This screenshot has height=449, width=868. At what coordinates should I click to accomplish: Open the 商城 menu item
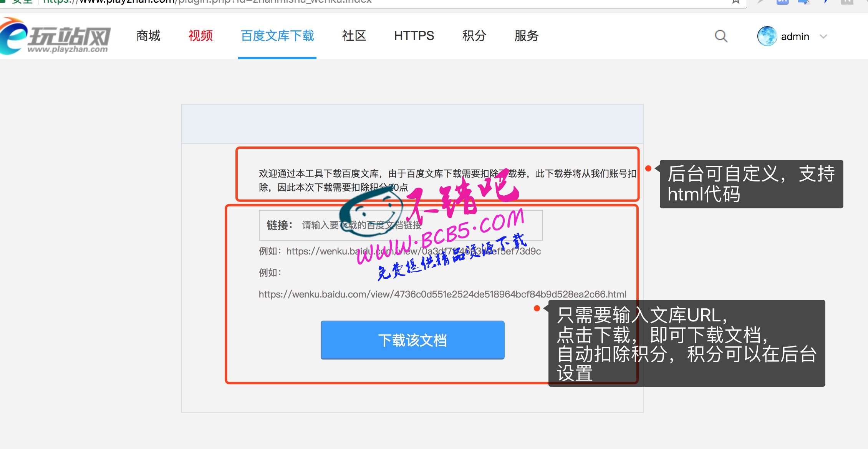click(x=148, y=36)
